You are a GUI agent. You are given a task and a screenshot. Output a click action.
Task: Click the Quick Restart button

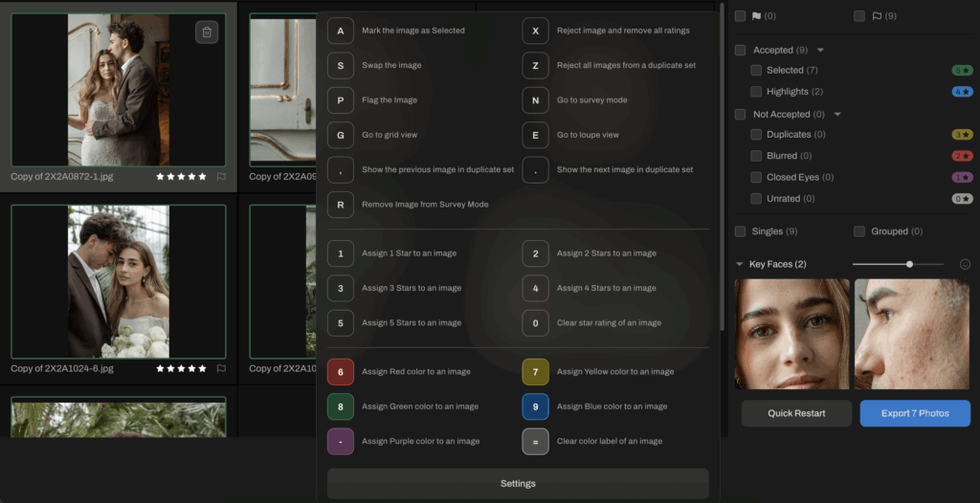click(x=796, y=414)
